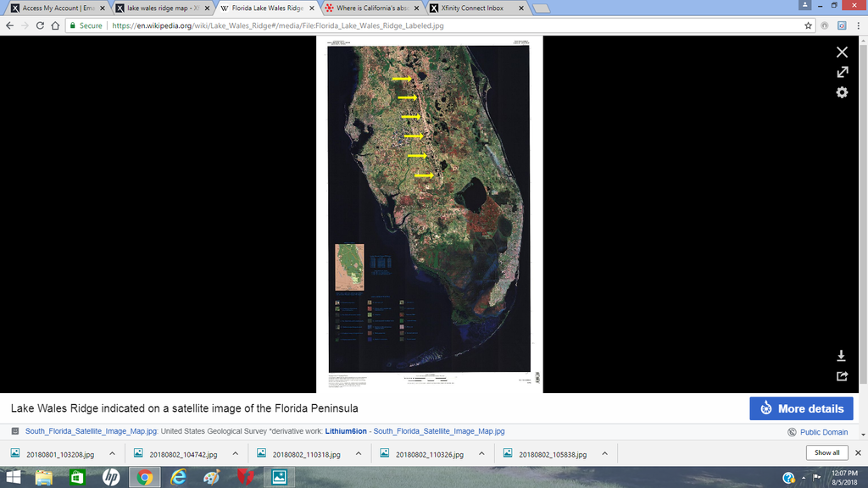Viewport: 868px width, 488px height.
Task: Close the Wikipedia media viewer
Action: tap(842, 52)
